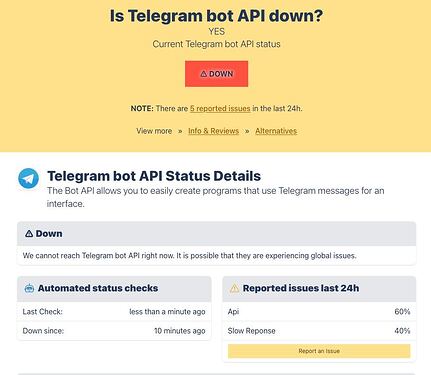
Task: Open the Info & Reviews link
Action: tap(213, 131)
